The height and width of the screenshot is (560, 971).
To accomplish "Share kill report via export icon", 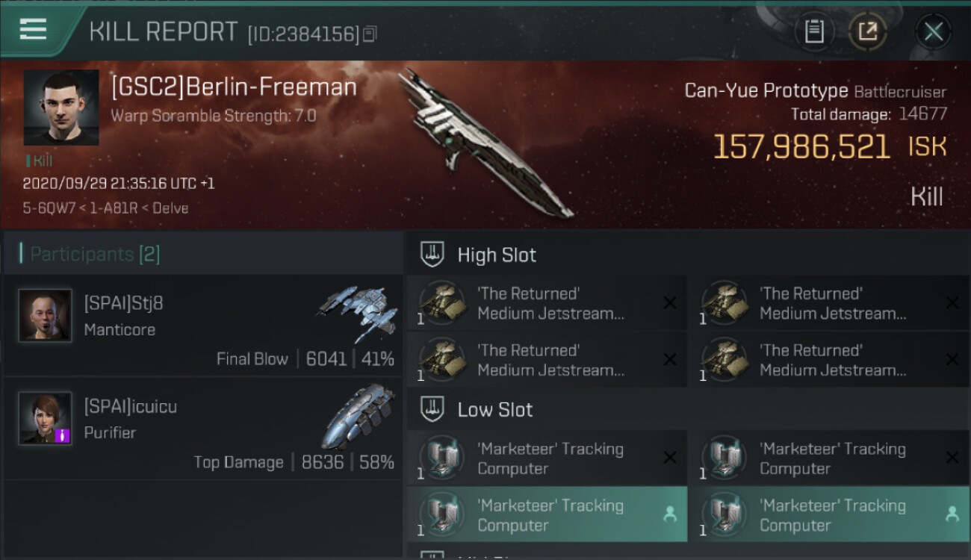I will point(867,31).
